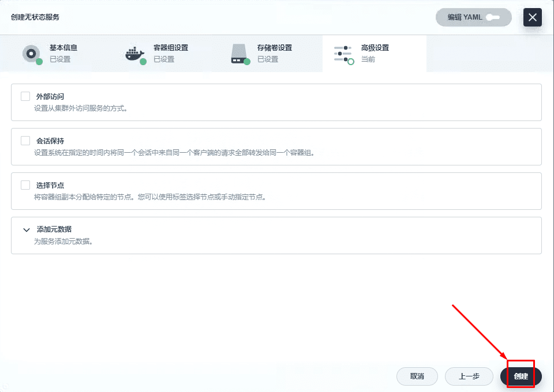Click the 选择节点 label text
554x392 pixels.
50,185
